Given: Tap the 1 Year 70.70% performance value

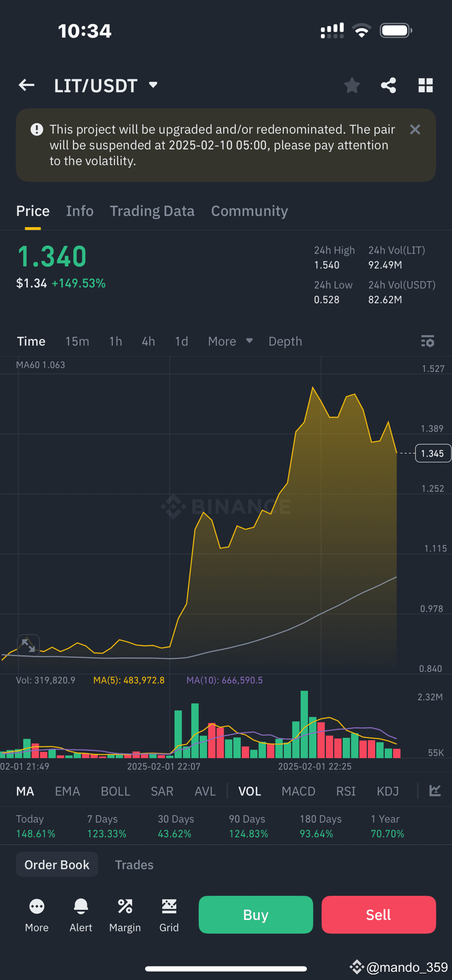Looking at the screenshot, I should click(x=388, y=834).
